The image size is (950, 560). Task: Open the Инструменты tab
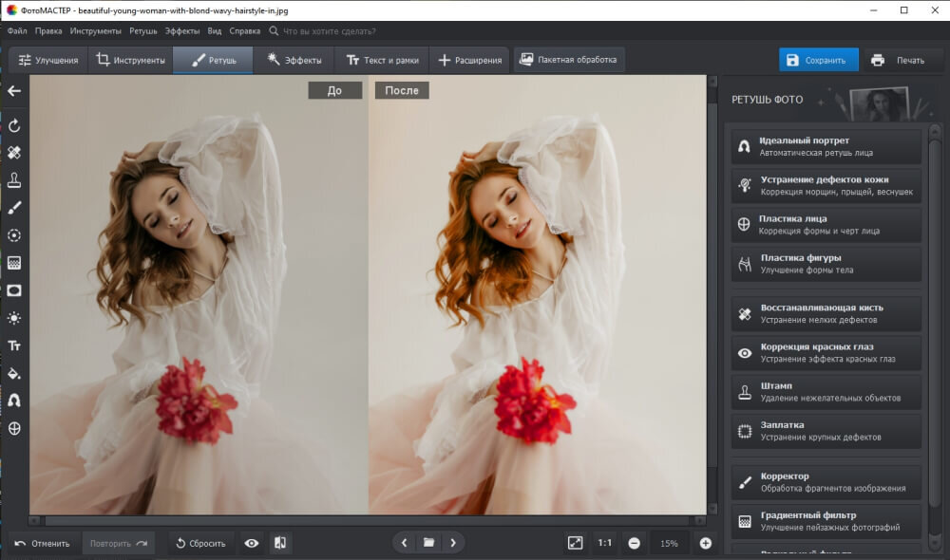coord(131,60)
